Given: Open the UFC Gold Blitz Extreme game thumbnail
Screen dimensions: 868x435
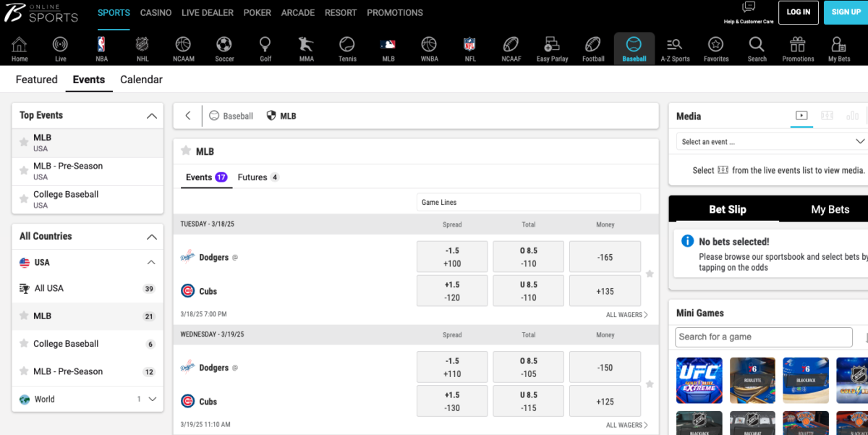Looking at the screenshot, I should [x=698, y=380].
